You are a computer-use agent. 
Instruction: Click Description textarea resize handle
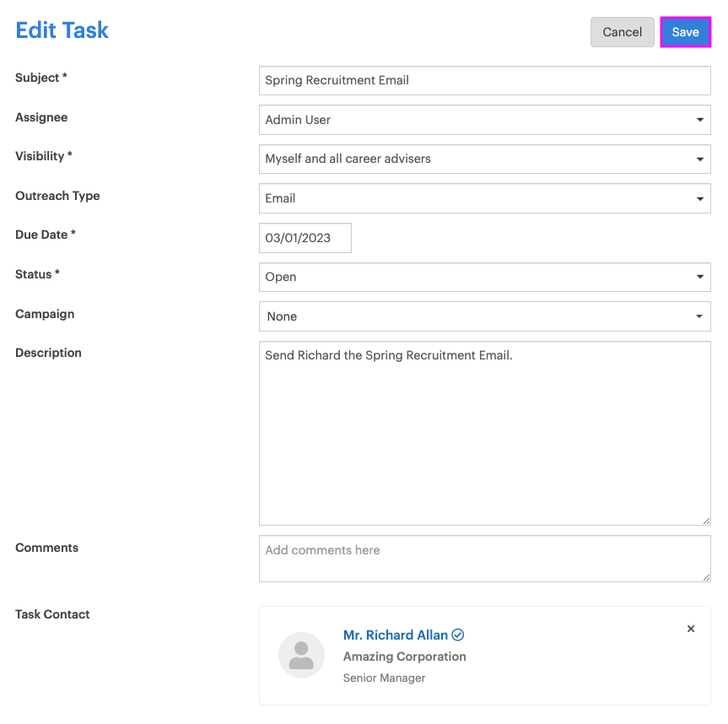click(706, 521)
